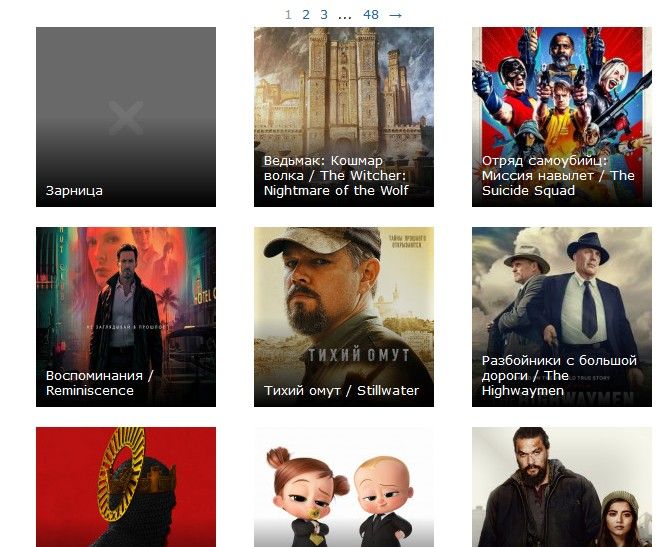This screenshot has width=664, height=547.
Task: Click the 'Воспоминания / Reminiscence' title text
Action: [100, 383]
